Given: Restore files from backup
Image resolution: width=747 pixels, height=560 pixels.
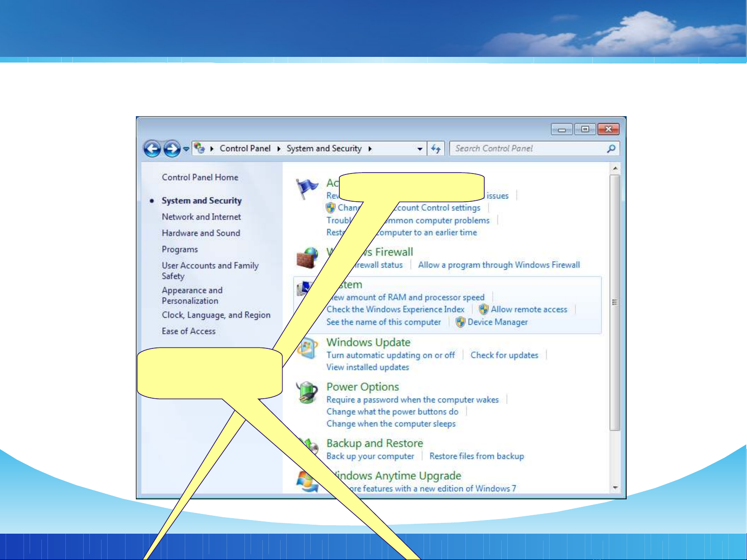Looking at the screenshot, I should click(477, 456).
